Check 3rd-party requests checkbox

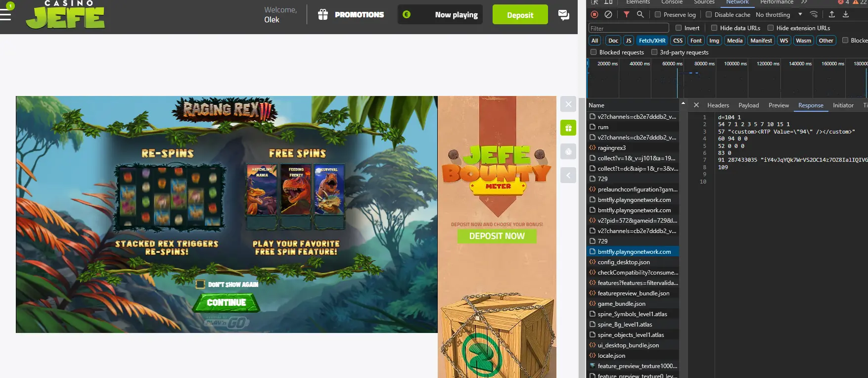tap(654, 52)
